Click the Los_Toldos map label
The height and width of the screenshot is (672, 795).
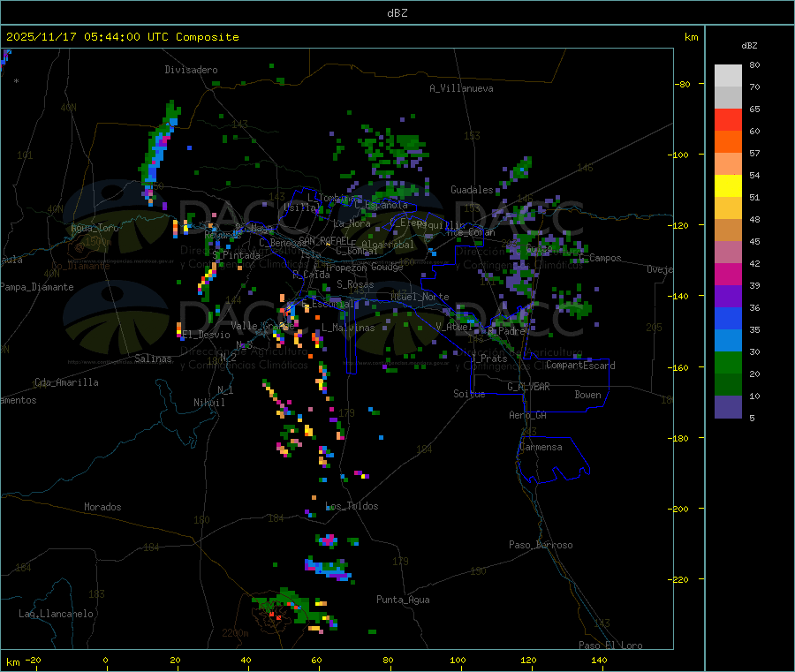coord(352,506)
